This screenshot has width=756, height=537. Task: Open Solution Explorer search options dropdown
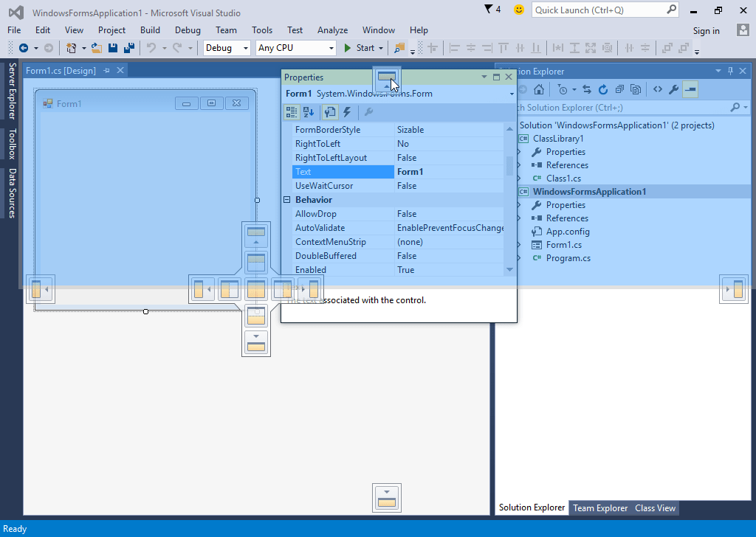[746, 108]
